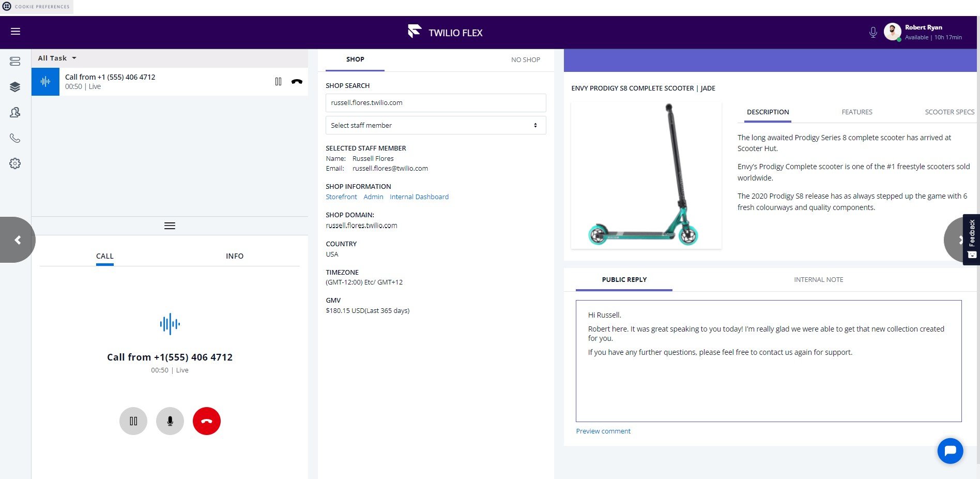Click the header microphone icon
The width and height of the screenshot is (980, 479).
pos(873,32)
